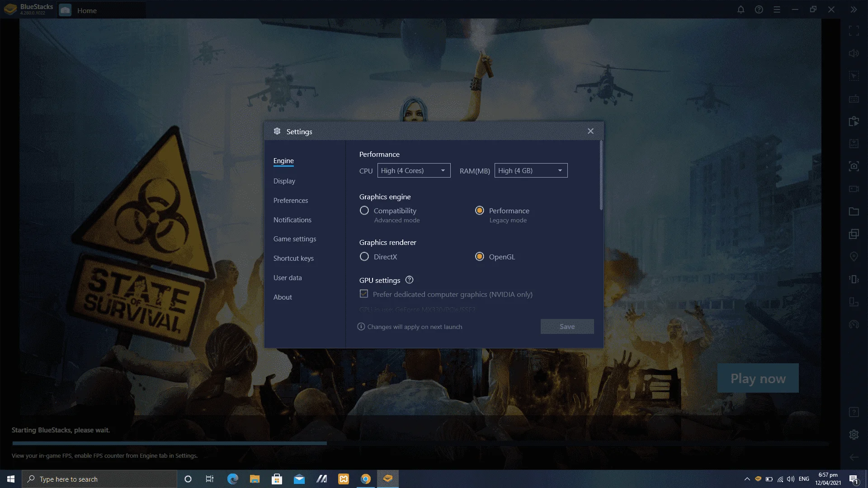Open the Windows action center notifications
868x488 pixels.
pos(854,479)
